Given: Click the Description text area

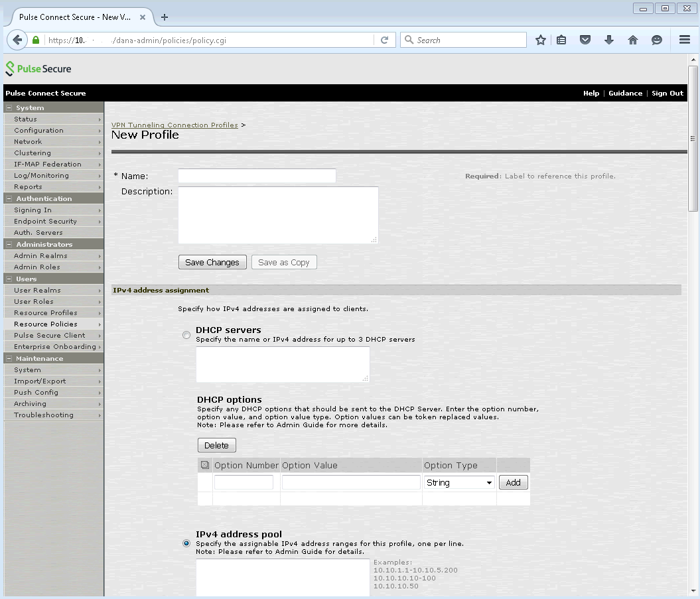Looking at the screenshot, I should point(278,215).
